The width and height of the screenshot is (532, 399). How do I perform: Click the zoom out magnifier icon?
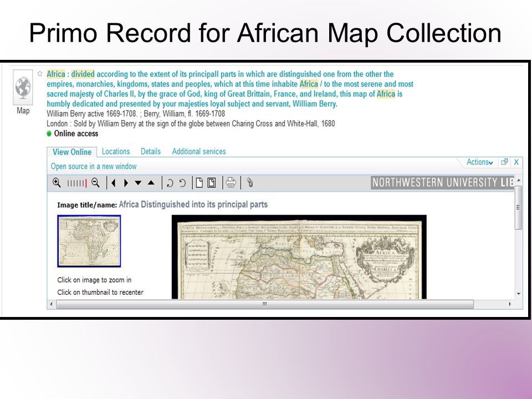[x=96, y=183]
